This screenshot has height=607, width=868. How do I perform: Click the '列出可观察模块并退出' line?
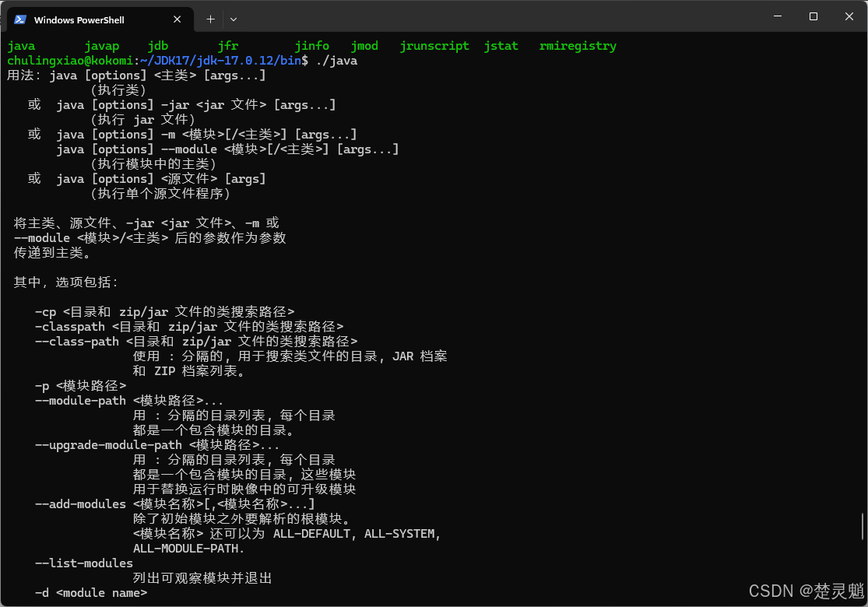point(202,578)
